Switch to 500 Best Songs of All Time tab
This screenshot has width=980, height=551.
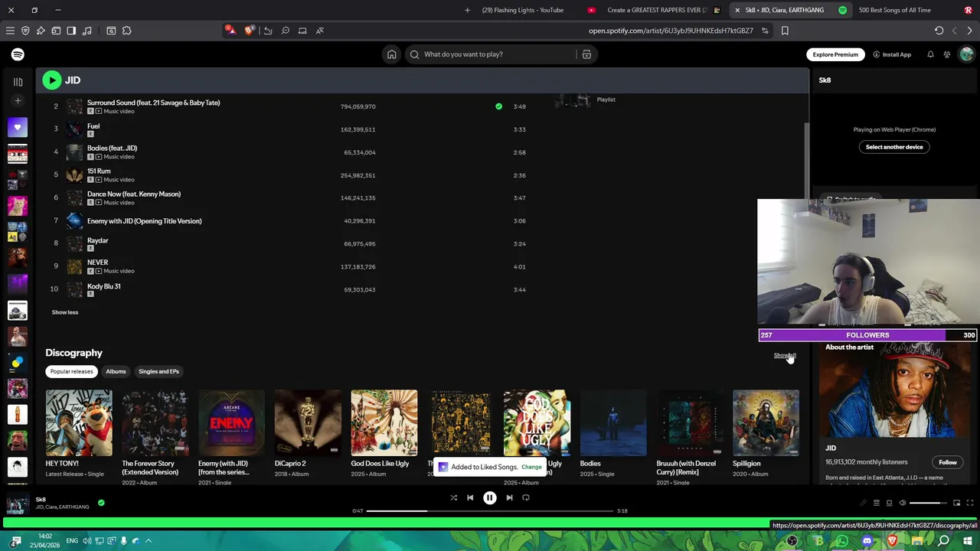pyautogui.click(x=894, y=10)
